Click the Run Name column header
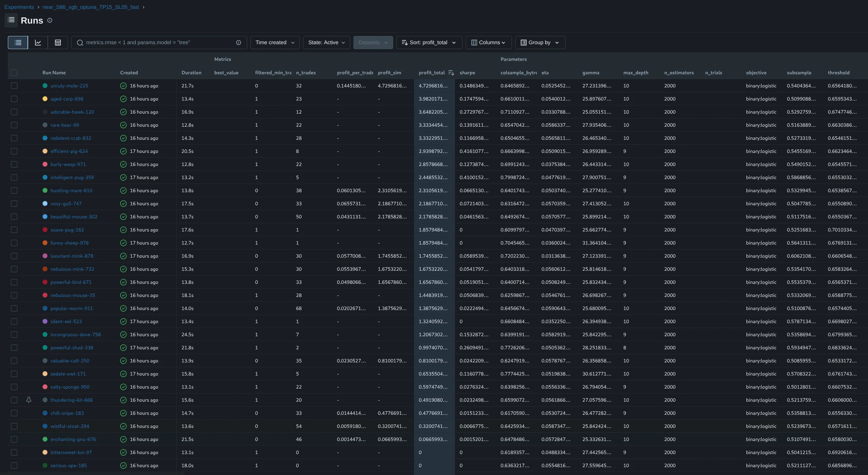This screenshot has height=475, width=868. pyautogui.click(x=54, y=73)
